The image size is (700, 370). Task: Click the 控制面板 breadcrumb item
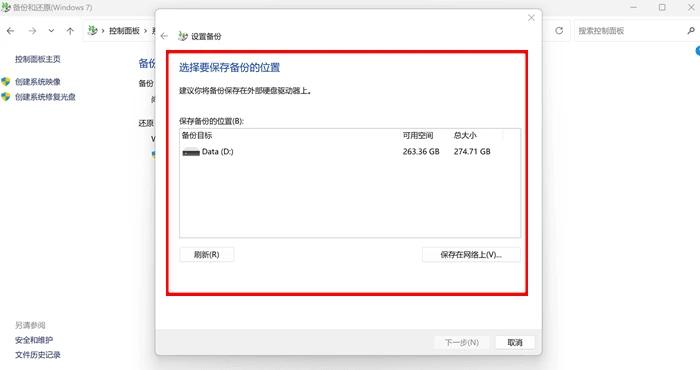click(124, 31)
